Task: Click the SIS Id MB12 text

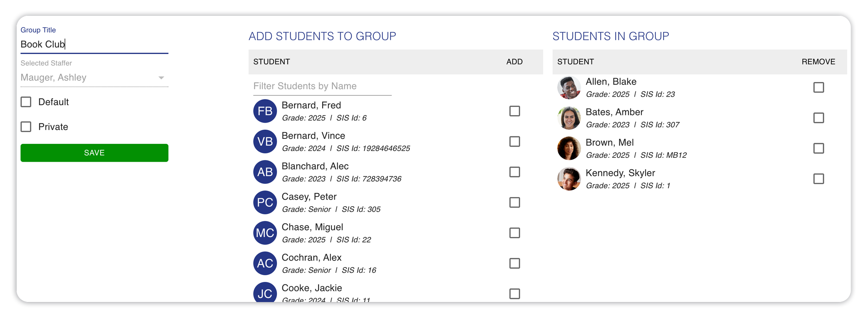Action: point(664,155)
